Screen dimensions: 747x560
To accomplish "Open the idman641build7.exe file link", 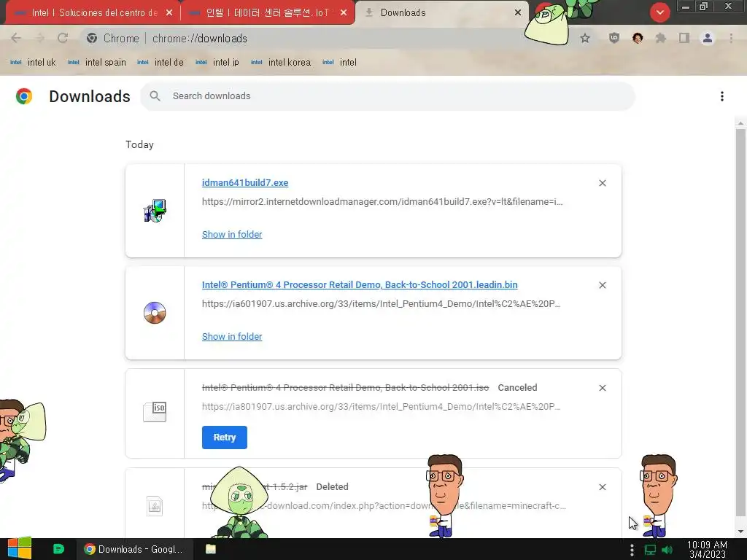I will coord(245,183).
